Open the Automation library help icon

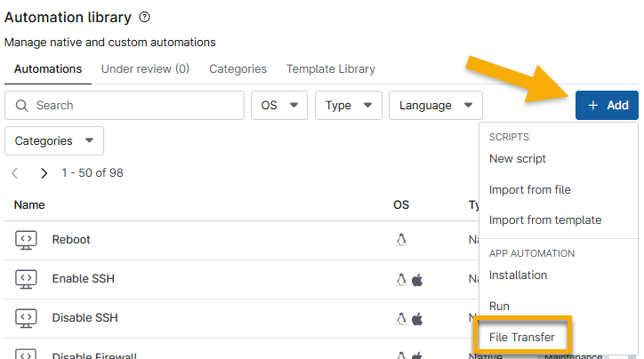click(145, 17)
